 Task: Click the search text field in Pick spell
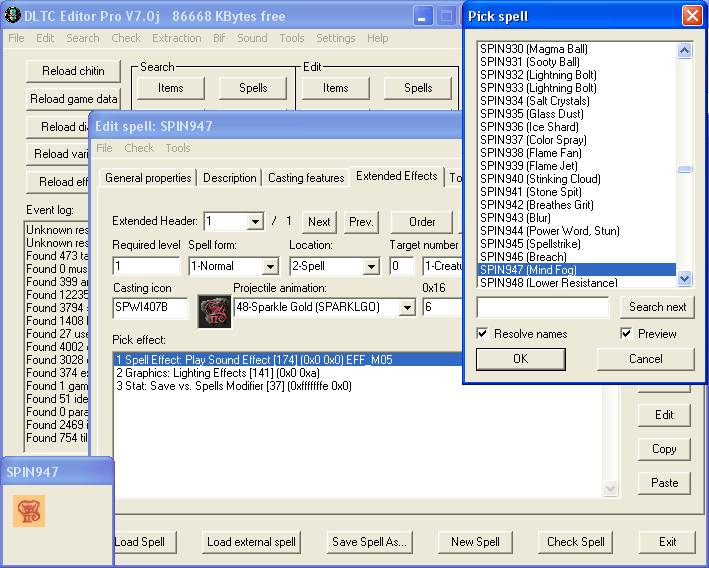[543, 308]
